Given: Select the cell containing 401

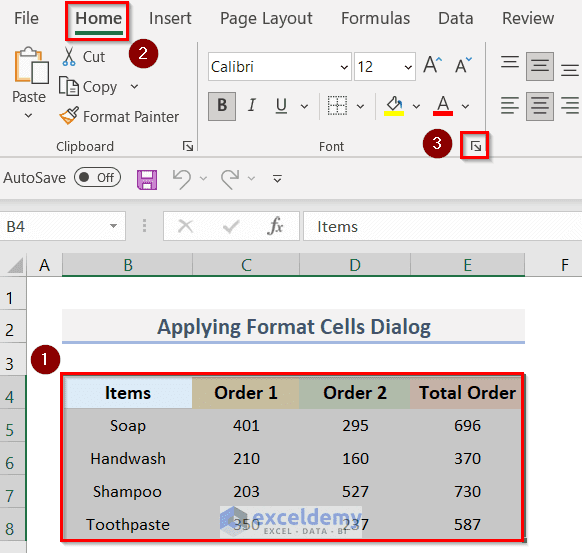Looking at the screenshot, I should pyautogui.click(x=246, y=425).
